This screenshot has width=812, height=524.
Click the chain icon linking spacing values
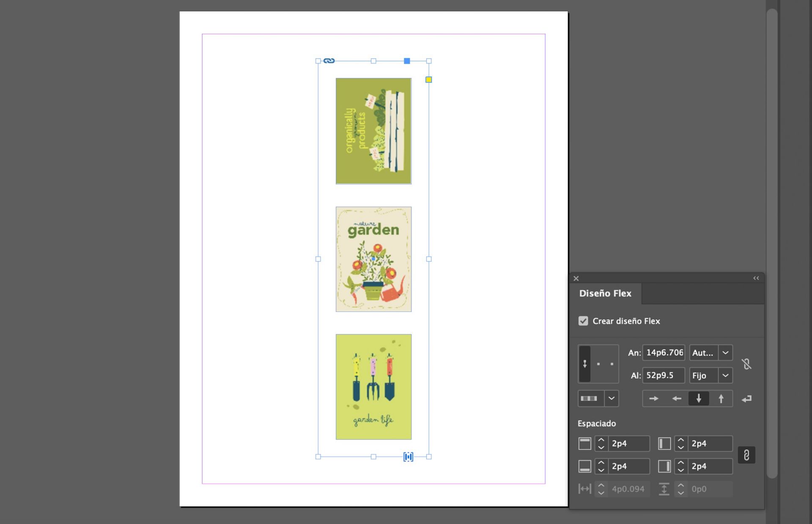click(x=747, y=455)
